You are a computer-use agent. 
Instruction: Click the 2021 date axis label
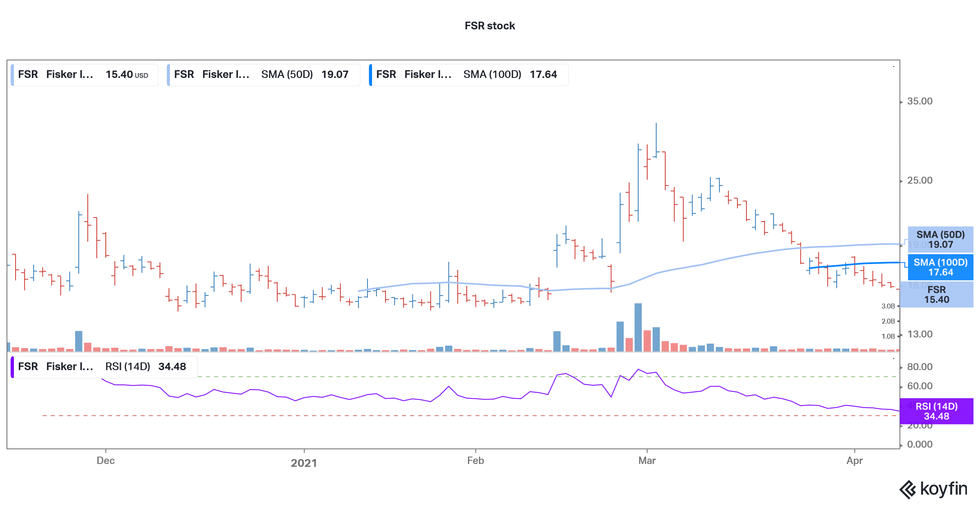pos(303,463)
